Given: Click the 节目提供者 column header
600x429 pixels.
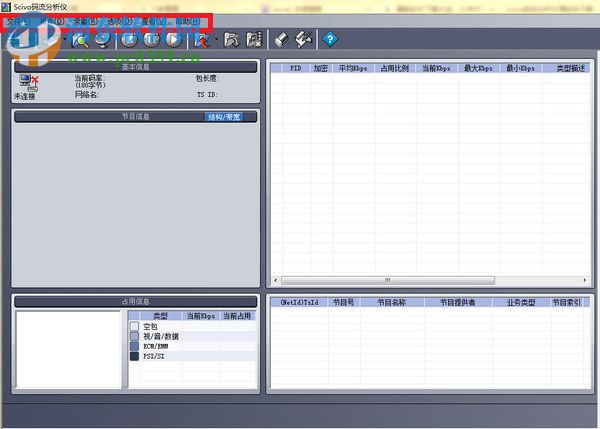Looking at the screenshot, I should (x=458, y=303).
